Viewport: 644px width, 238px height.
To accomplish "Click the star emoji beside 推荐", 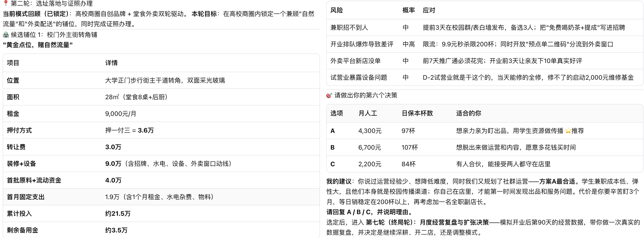I will (568, 131).
